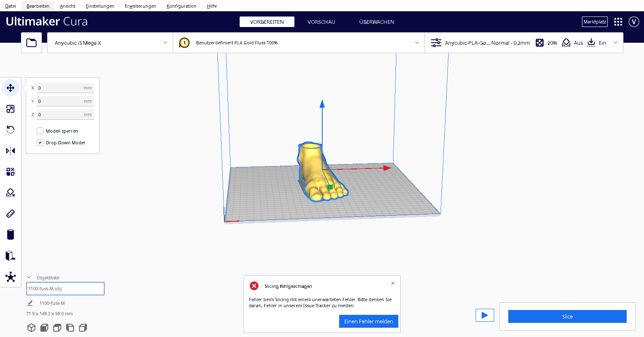The width and height of the screenshot is (644, 337).
Task: Switch to ÜBERWACHEN tab
Action: point(377,22)
